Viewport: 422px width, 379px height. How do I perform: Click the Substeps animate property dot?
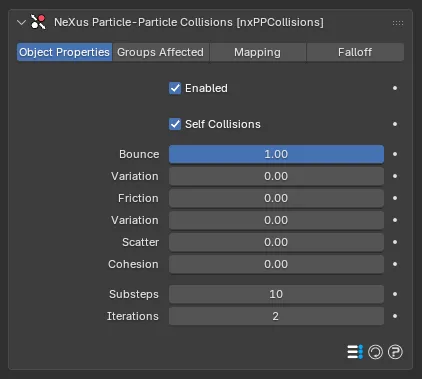point(395,294)
